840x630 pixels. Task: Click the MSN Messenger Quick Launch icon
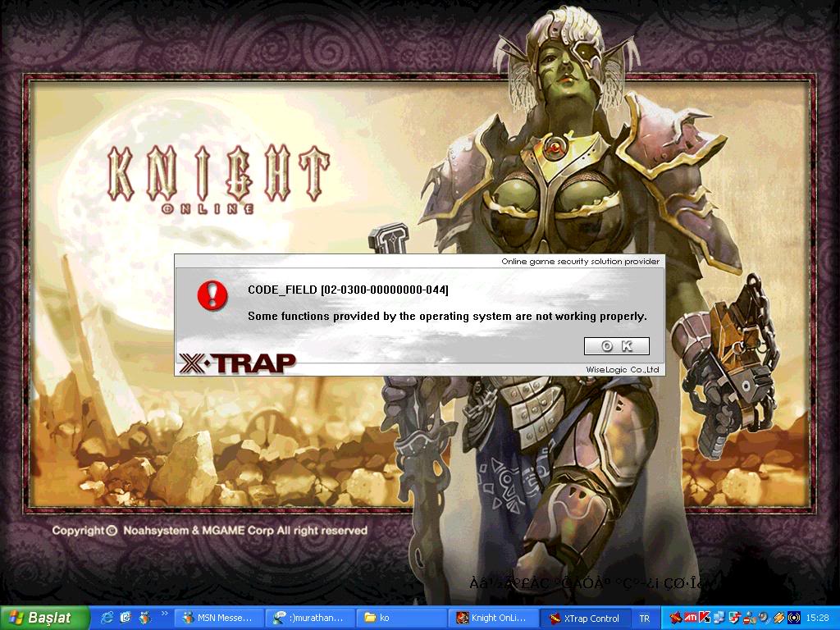point(145,618)
